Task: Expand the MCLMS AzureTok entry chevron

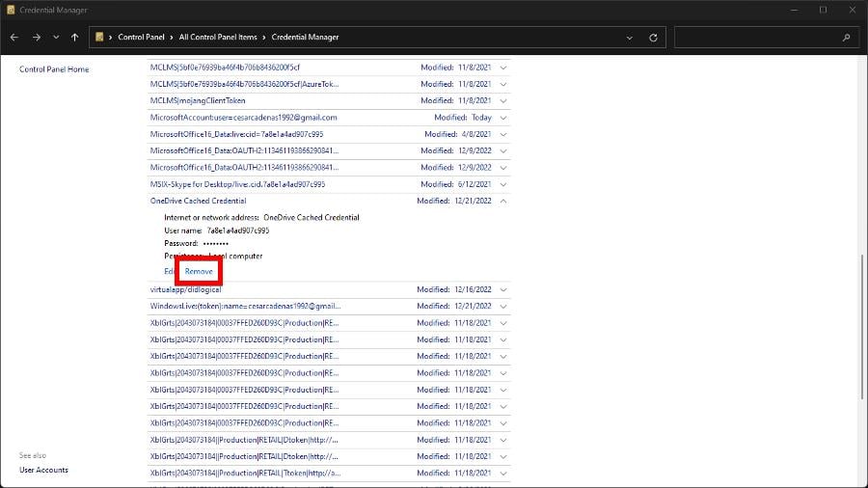Action: (503, 84)
